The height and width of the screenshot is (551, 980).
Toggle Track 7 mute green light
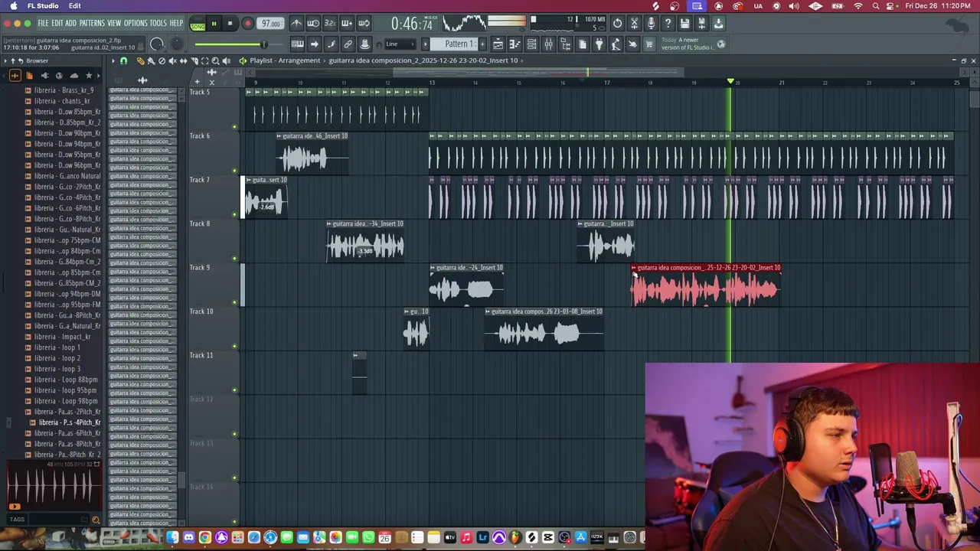point(234,214)
